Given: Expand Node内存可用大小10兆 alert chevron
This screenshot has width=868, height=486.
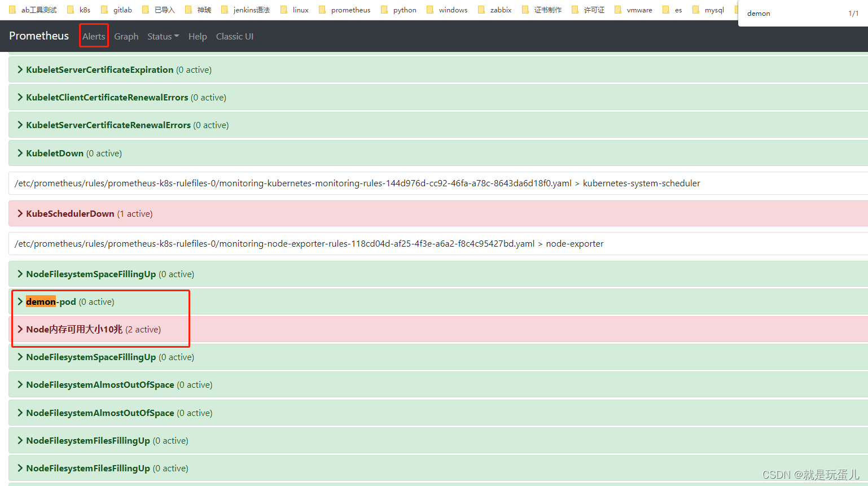Looking at the screenshot, I should [20, 329].
